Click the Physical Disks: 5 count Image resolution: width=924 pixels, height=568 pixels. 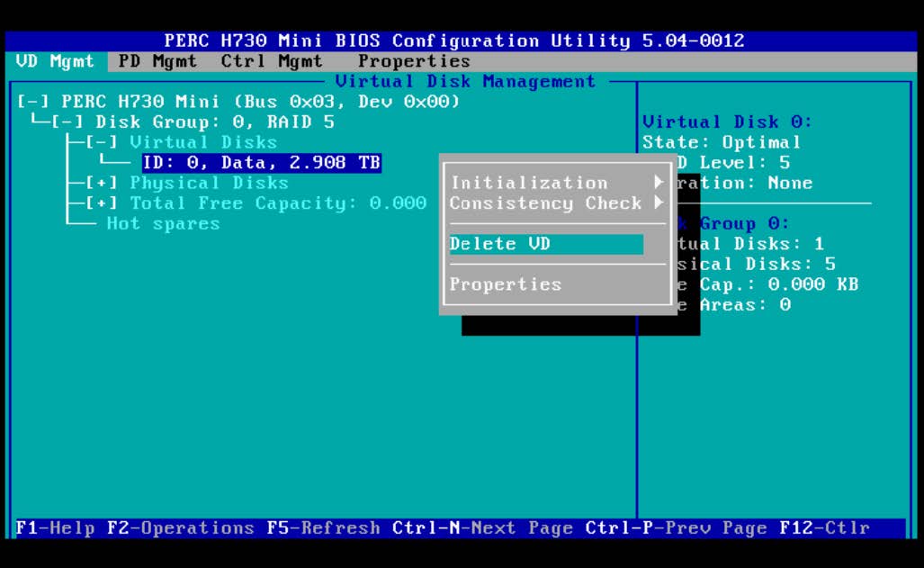click(x=756, y=265)
